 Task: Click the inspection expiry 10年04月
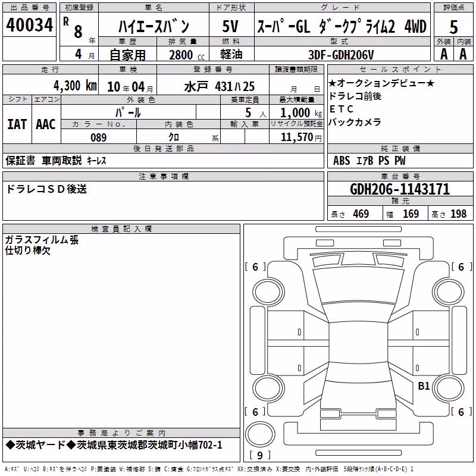pos(130,87)
